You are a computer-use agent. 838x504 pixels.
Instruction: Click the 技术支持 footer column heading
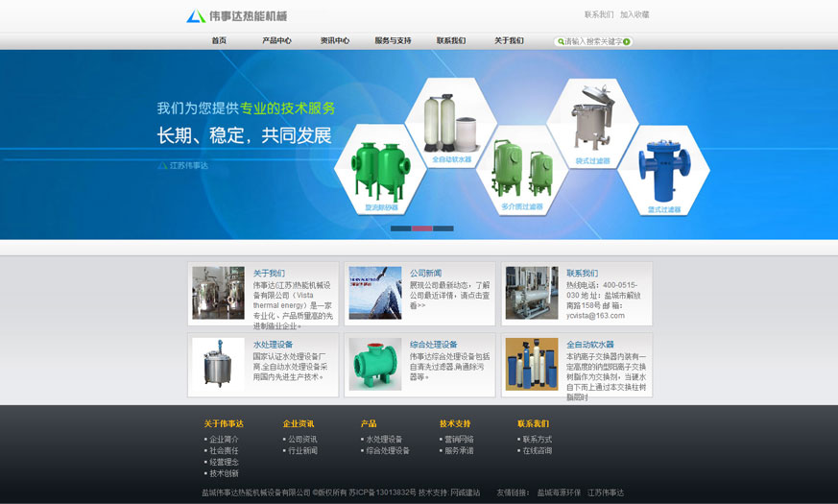pos(455,423)
